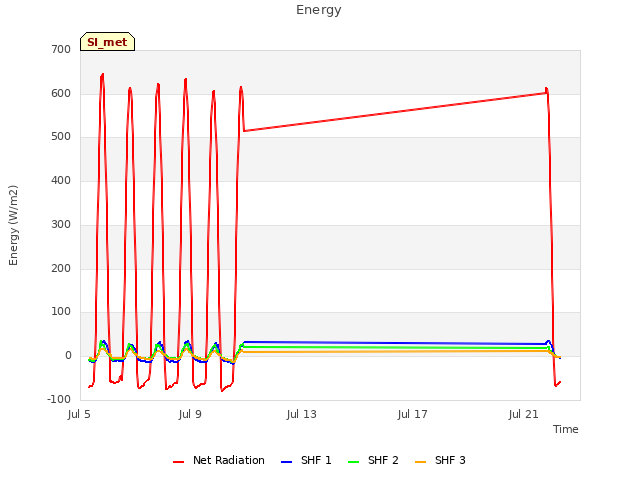Click the Time axis title

point(566,429)
